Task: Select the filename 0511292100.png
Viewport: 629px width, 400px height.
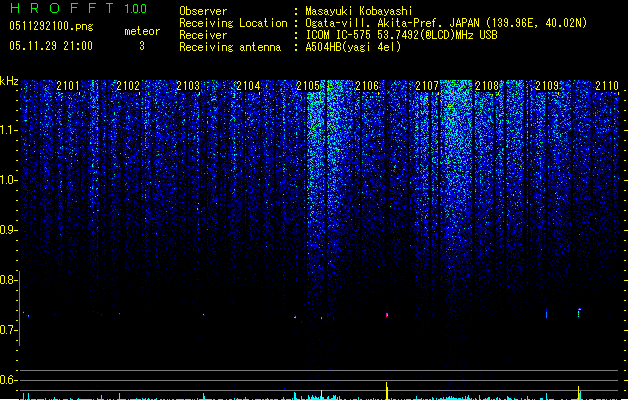Action: click(x=51, y=26)
